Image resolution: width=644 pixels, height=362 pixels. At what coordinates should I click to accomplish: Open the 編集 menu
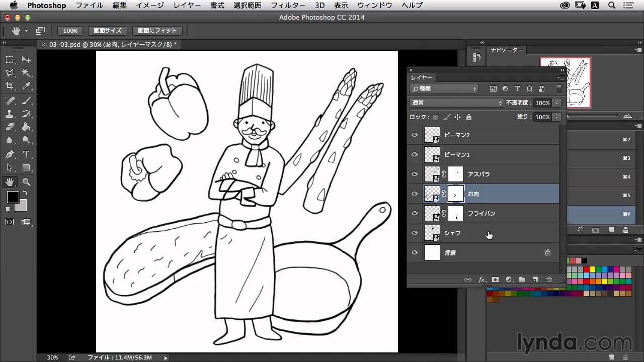pyautogui.click(x=120, y=6)
